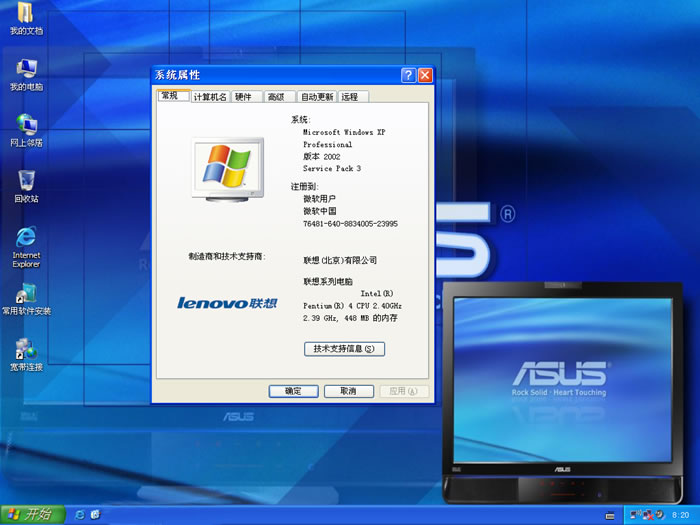This screenshot has height=525, width=700.
Task: Click the lenovo联想 logo image
Action: pos(227,303)
